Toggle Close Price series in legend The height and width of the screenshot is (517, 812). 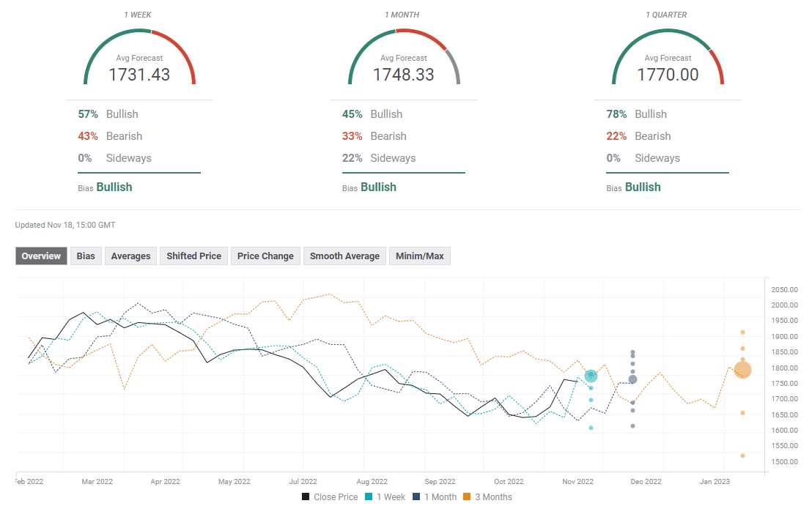click(329, 497)
